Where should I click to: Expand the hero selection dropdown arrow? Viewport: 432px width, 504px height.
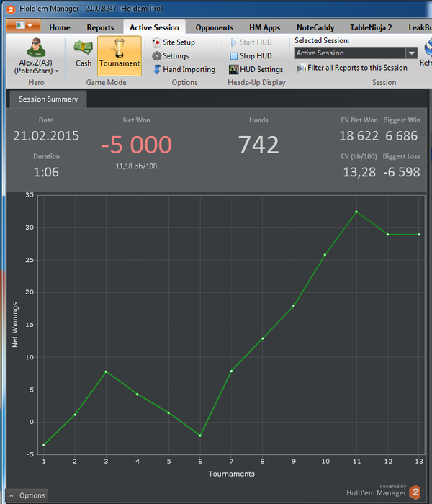pos(57,71)
